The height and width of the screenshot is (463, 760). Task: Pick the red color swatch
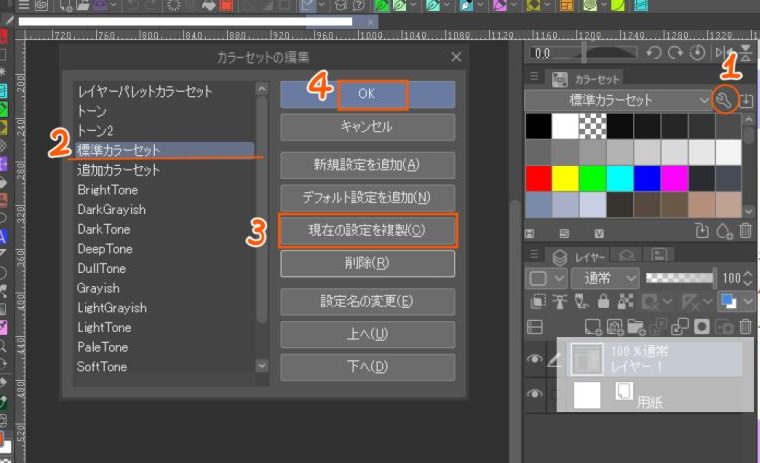tap(538, 178)
